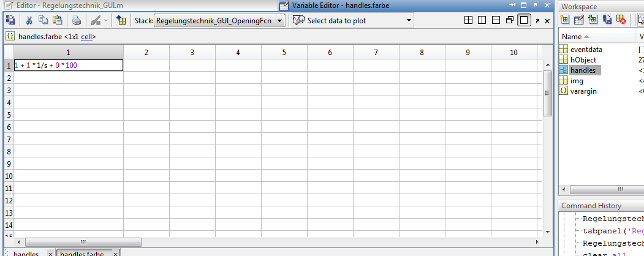Viewport: 644px width, 256px height.
Task: Click the Cut scissors icon
Action: (29, 20)
